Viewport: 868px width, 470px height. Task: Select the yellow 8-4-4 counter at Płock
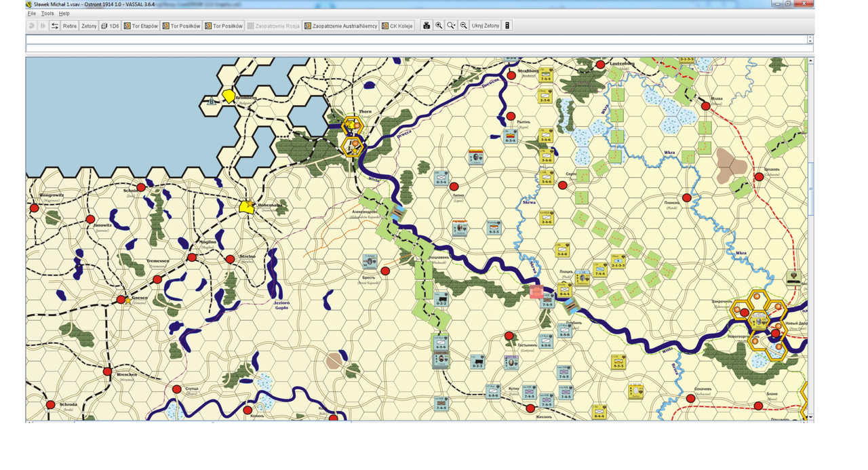(565, 291)
